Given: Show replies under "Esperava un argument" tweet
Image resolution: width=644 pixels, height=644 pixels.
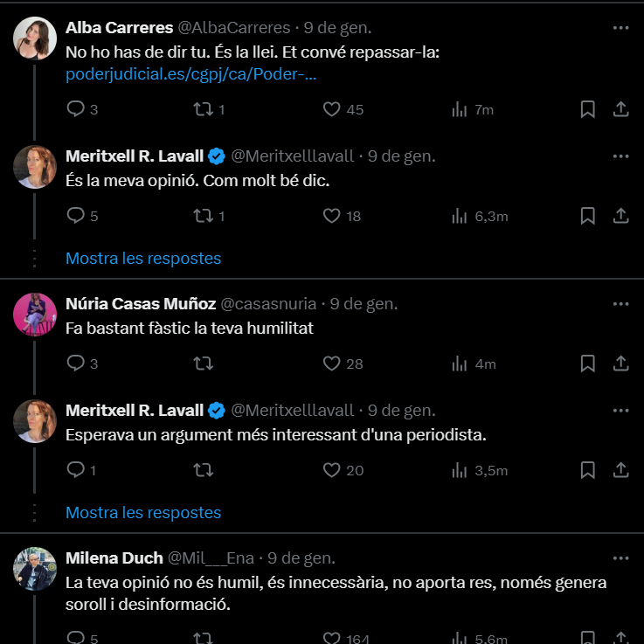Looking at the screenshot, I should click(143, 513).
